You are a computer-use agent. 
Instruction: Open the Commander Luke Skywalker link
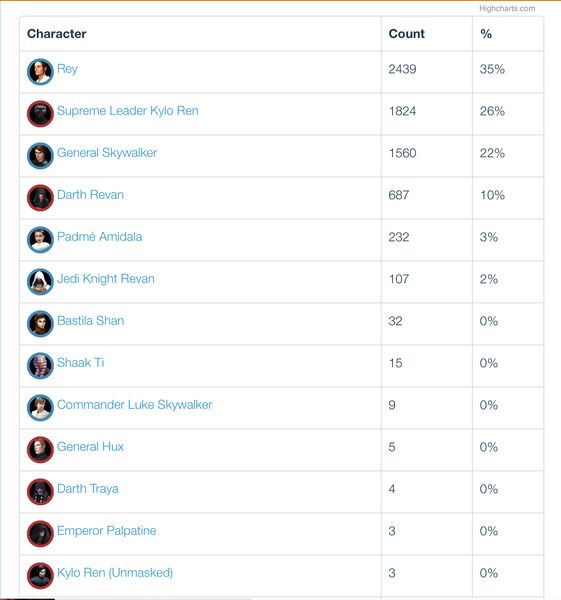coord(134,405)
